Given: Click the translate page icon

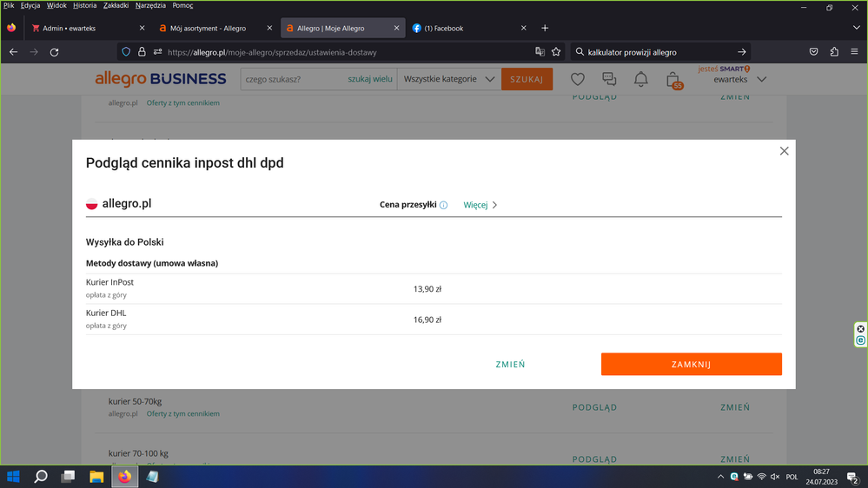Looking at the screenshot, I should pos(540,52).
